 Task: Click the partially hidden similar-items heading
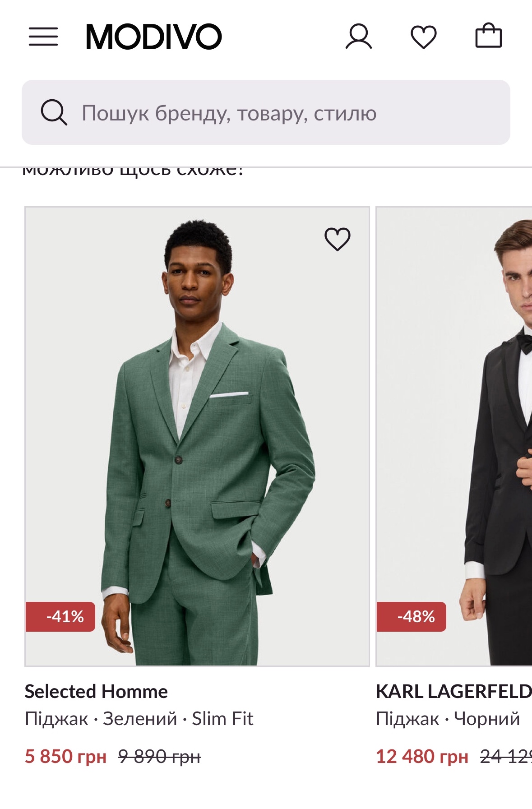pyautogui.click(x=133, y=172)
